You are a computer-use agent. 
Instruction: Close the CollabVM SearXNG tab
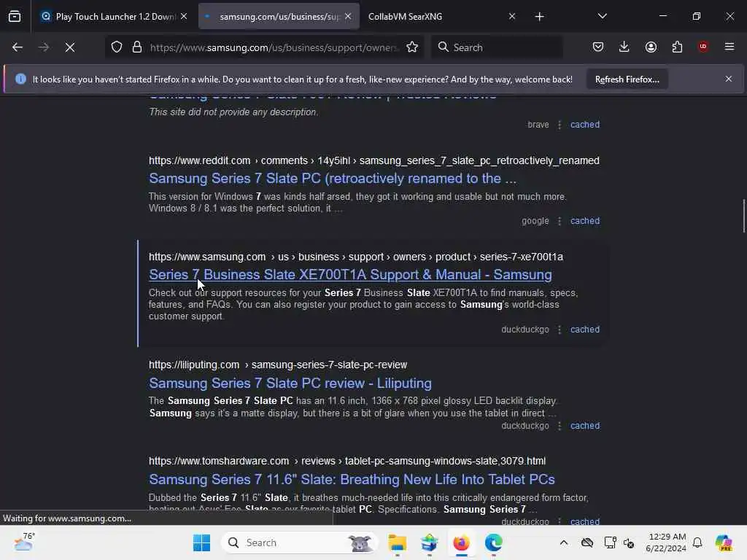point(512,16)
